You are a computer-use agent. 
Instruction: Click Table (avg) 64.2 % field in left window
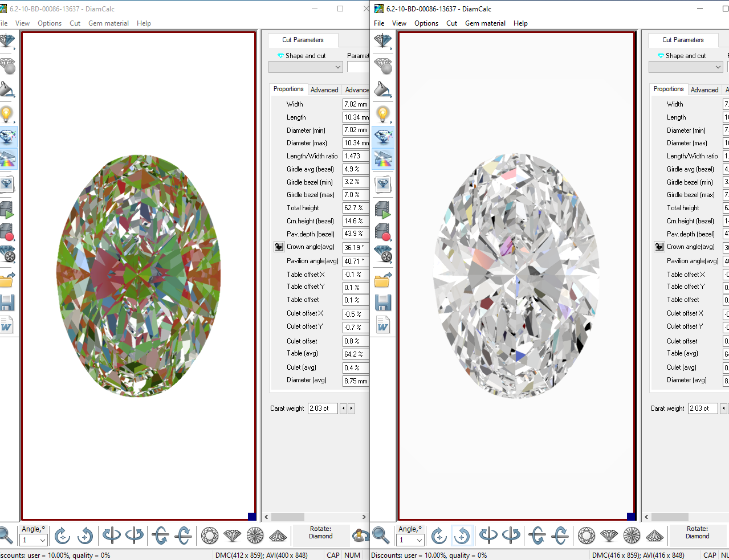coord(356,354)
